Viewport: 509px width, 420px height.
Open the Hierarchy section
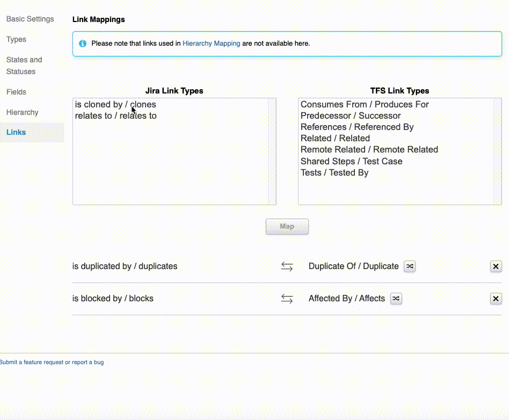pyautogui.click(x=22, y=112)
